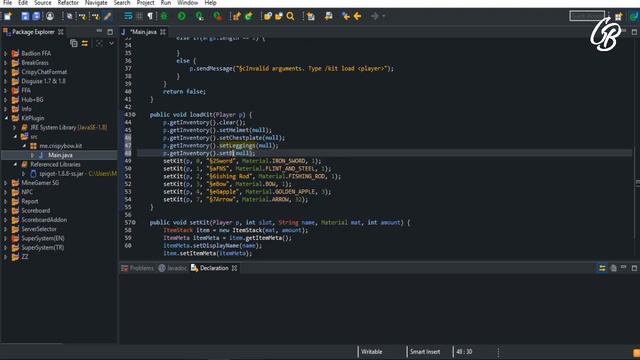This screenshot has height=360, width=640.
Task: Select the MineGamer SG project
Action: pos(40,183)
